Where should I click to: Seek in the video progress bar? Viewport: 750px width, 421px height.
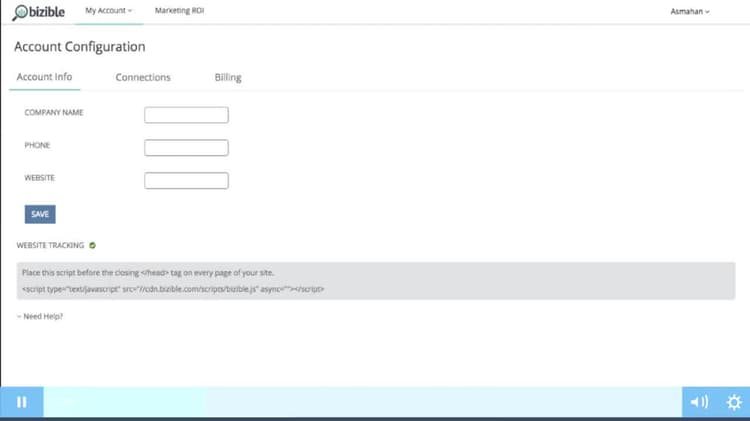pyautogui.click(x=363, y=402)
